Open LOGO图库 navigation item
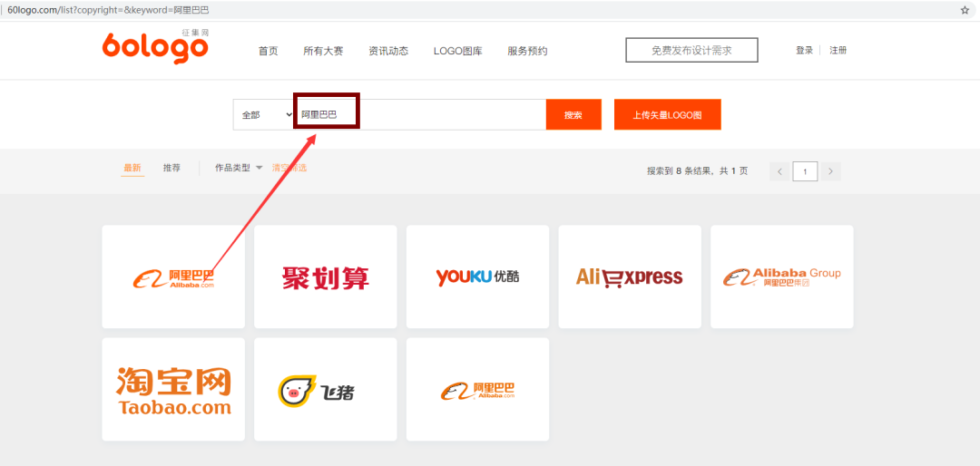The width and height of the screenshot is (980, 466). tap(458, 51)
